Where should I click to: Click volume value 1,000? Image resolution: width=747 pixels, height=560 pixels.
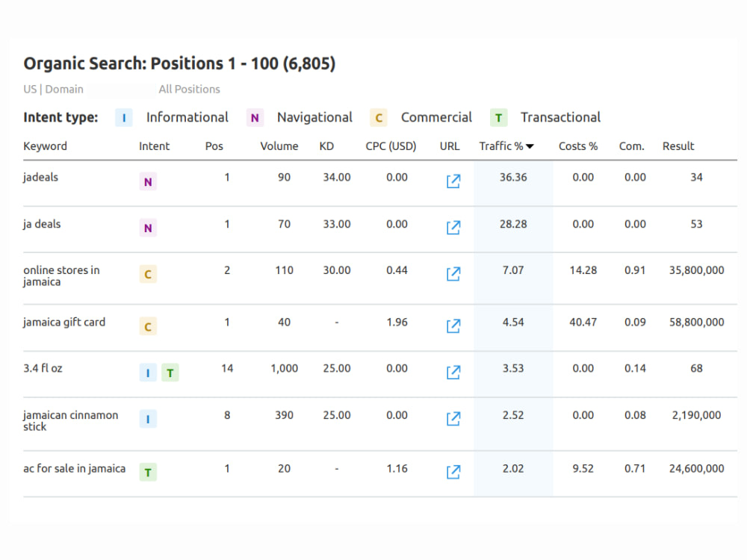285,368
